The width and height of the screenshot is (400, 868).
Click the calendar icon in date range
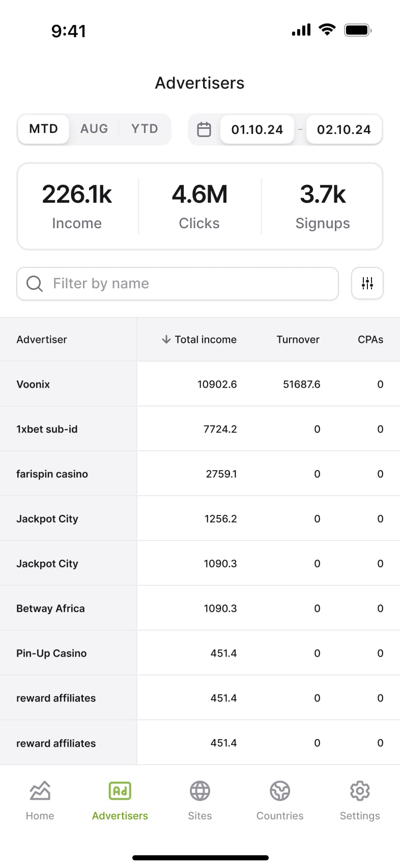(204, 129)
